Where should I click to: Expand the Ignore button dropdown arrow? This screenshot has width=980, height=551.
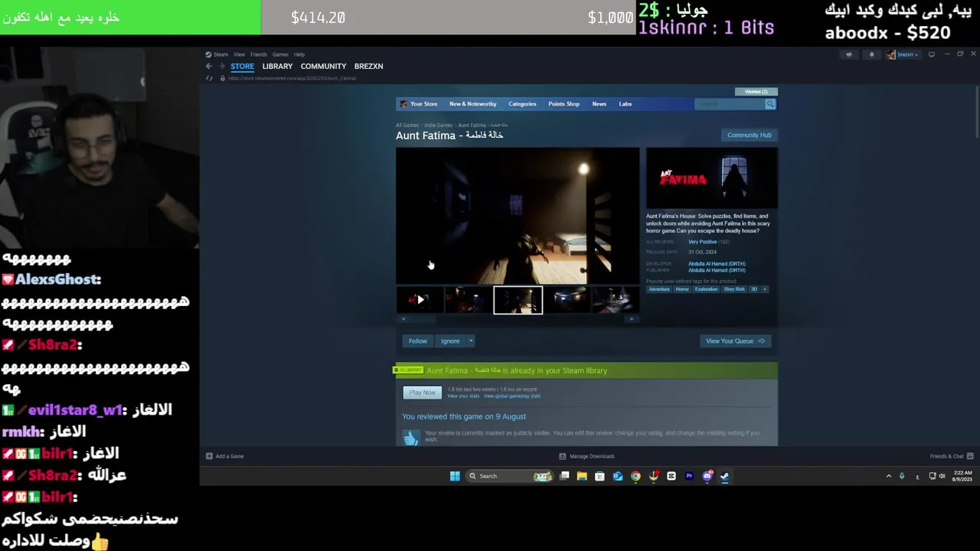point(471,341)
